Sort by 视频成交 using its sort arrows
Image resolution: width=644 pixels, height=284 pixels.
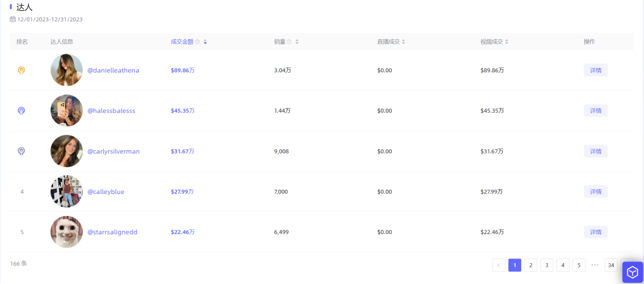506,42
